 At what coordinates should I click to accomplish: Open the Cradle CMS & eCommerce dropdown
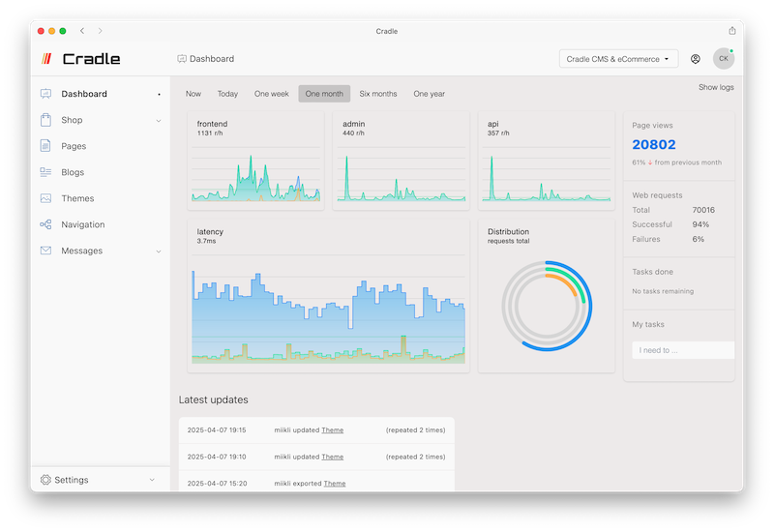click(x=618, y=59)
